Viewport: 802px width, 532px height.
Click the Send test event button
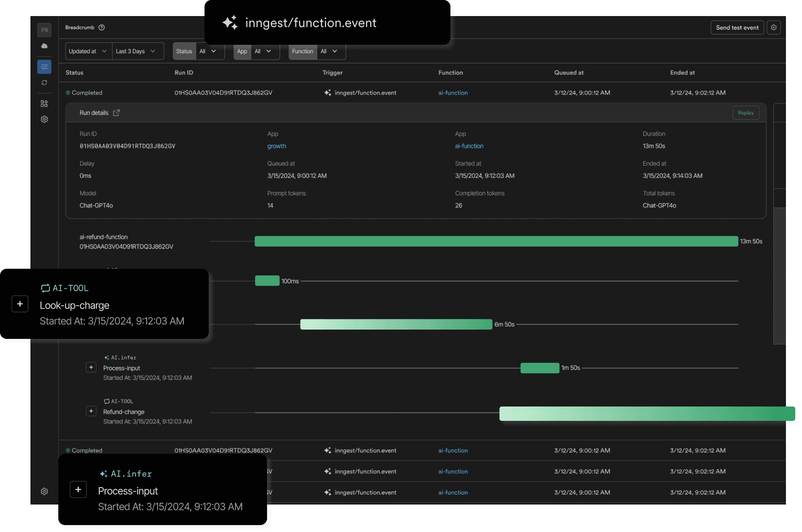point(737,27)
